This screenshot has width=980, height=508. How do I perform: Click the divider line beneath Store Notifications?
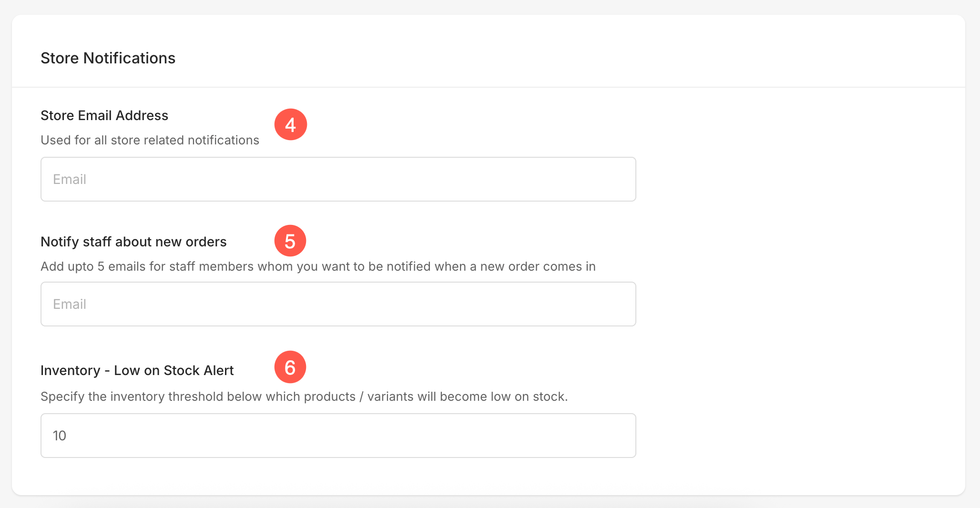pyautogui.click(x=489, y=87)
